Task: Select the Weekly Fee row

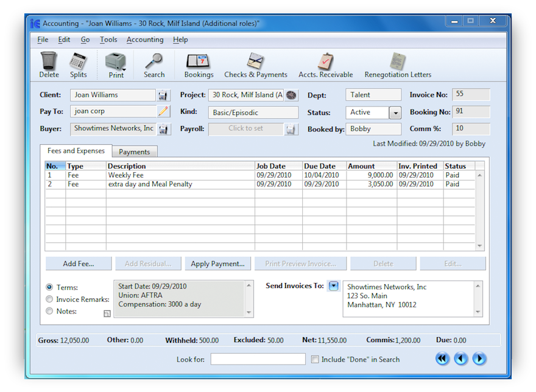Action: tap(260, 175)
